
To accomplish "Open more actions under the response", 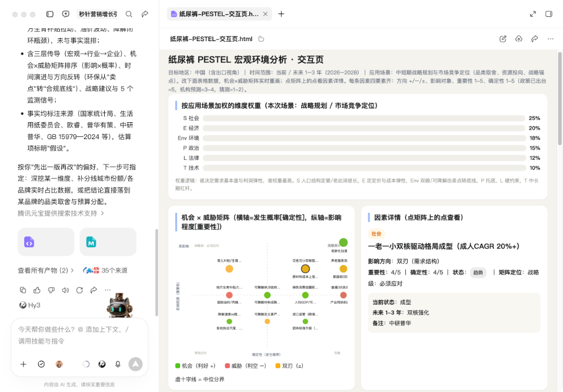I will [108, 290].
